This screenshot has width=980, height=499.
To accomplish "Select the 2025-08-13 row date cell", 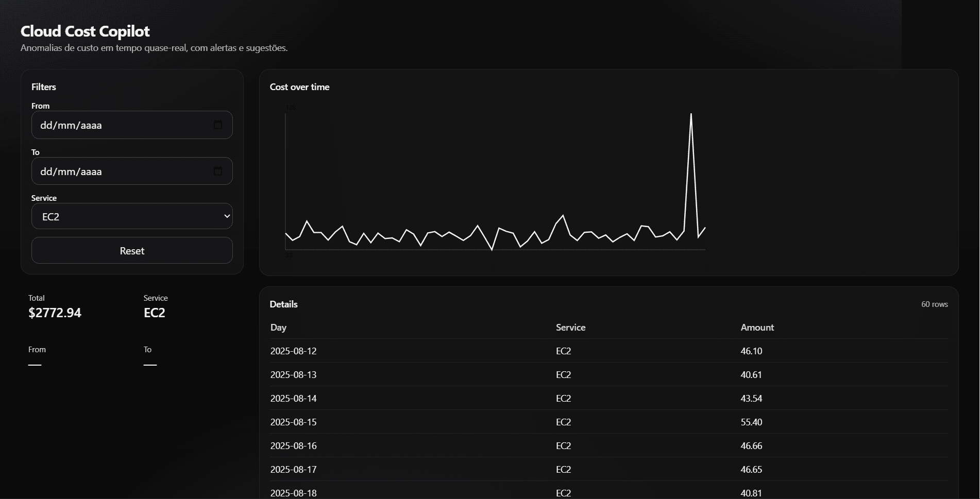I will tap(293, 375).
